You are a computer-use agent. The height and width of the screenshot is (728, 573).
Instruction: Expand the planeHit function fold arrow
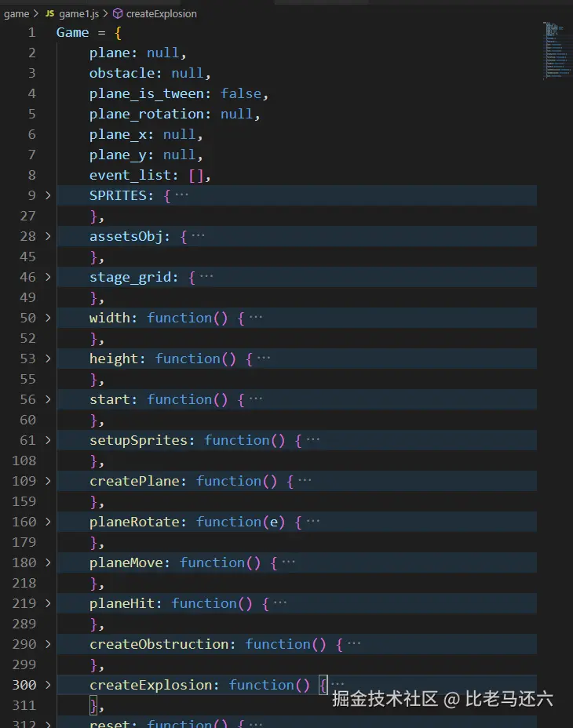click(48, 603)
